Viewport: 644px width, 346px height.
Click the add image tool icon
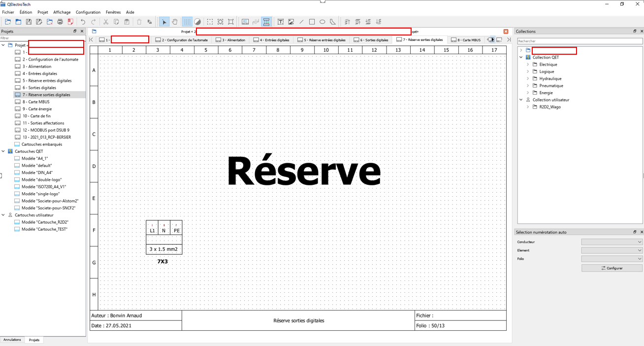coord(291,22)
